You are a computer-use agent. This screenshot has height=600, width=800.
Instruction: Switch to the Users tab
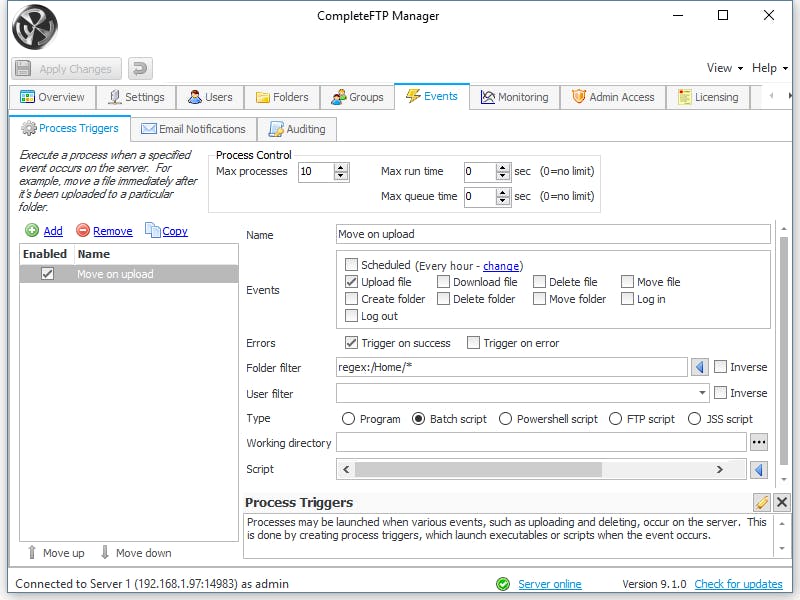point(210,97)
